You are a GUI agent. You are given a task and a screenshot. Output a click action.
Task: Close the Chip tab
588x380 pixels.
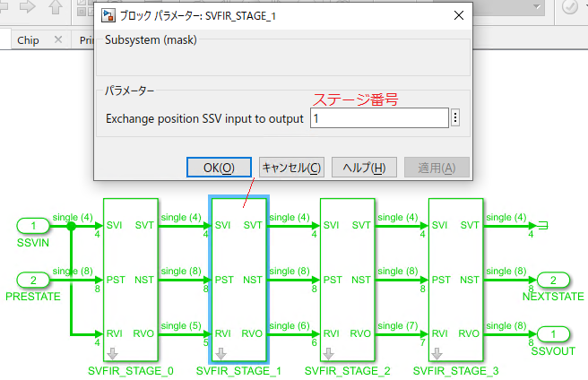(x=58, y=39)
